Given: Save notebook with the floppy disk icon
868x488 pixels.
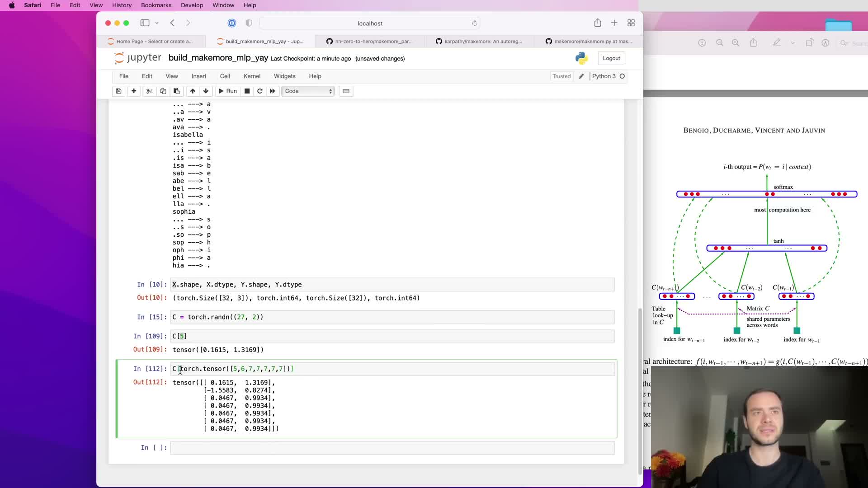Looking at the screenshot, I should point(118,91).
